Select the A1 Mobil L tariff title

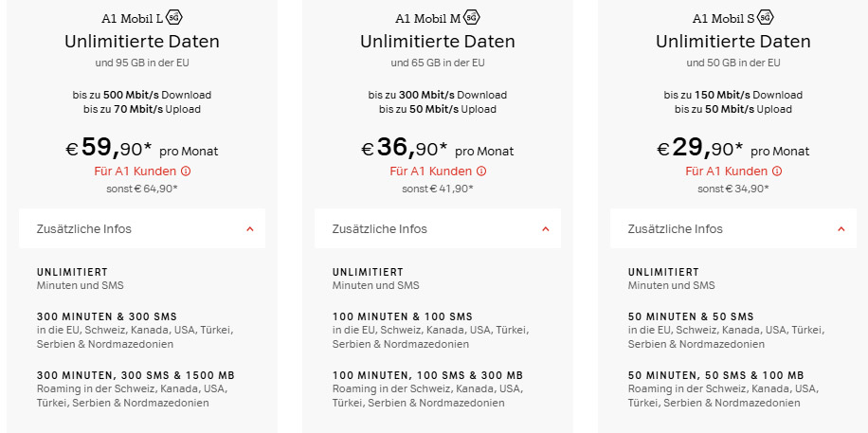(x=132, y=19)
